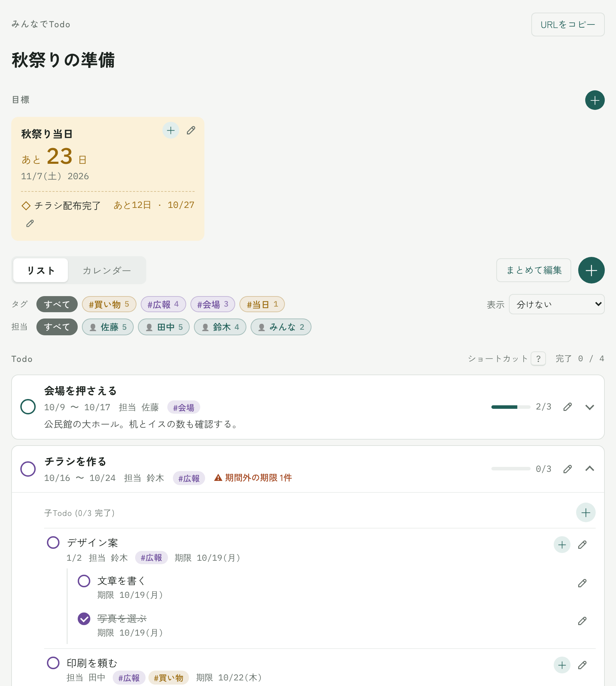Edit the チラシ配布完了 milestone pencil icon
616x686 pixels.
click(x=30, y=223)
